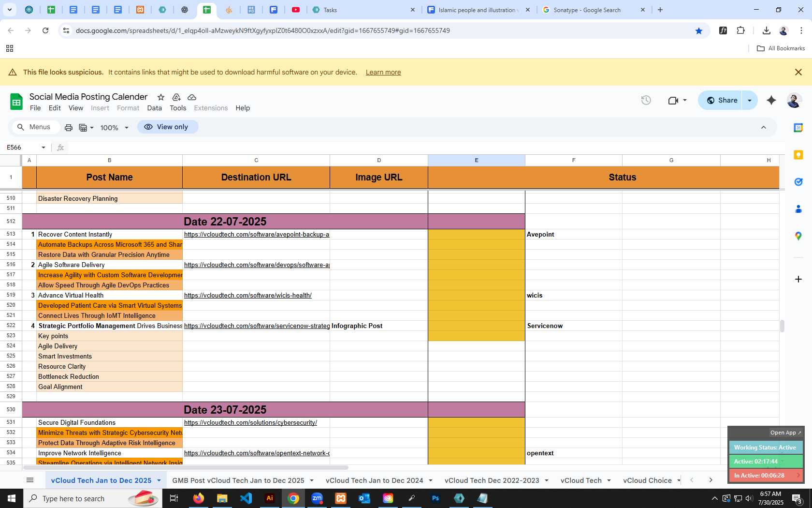This screenshot has width=812, height=508.
Task: Open Google Tasks side panel icon
Action: 798,182
